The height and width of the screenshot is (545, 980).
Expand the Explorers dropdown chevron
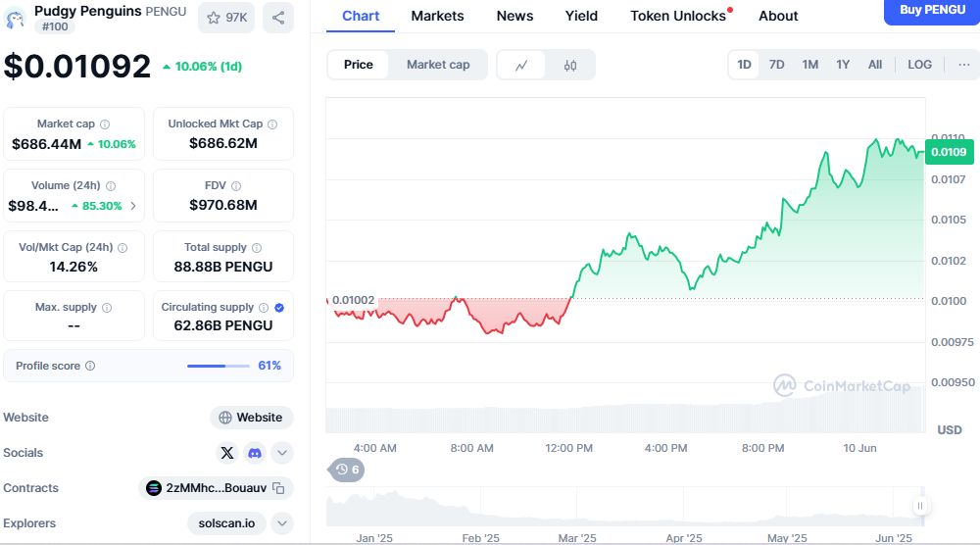282,523
